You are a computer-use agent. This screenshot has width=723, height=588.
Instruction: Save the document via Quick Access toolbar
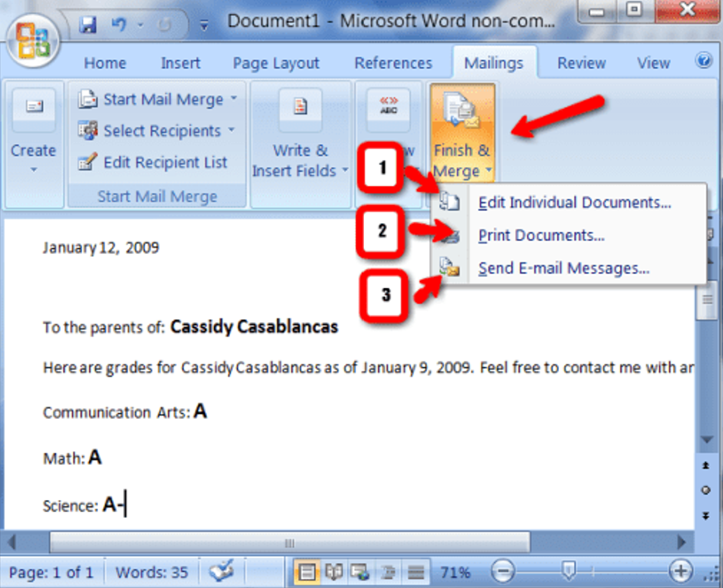point(88,24)
